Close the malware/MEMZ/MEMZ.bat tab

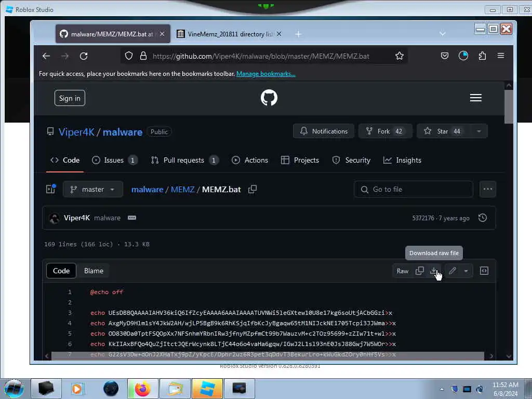[162, 34]
